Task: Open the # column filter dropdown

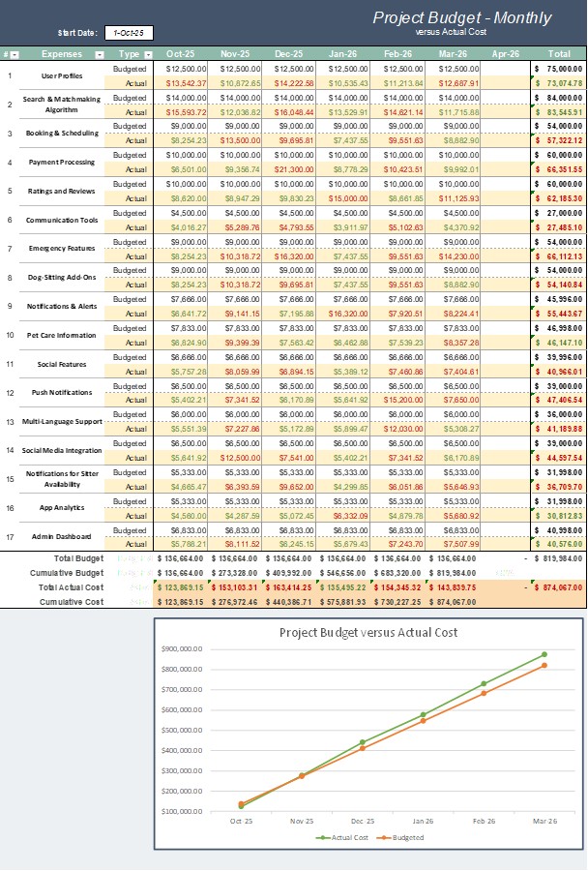Action: (15, 54)
